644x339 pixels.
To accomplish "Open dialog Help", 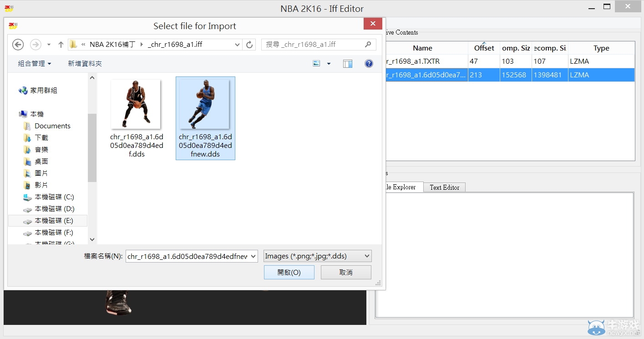I will [x=369, y=64].
